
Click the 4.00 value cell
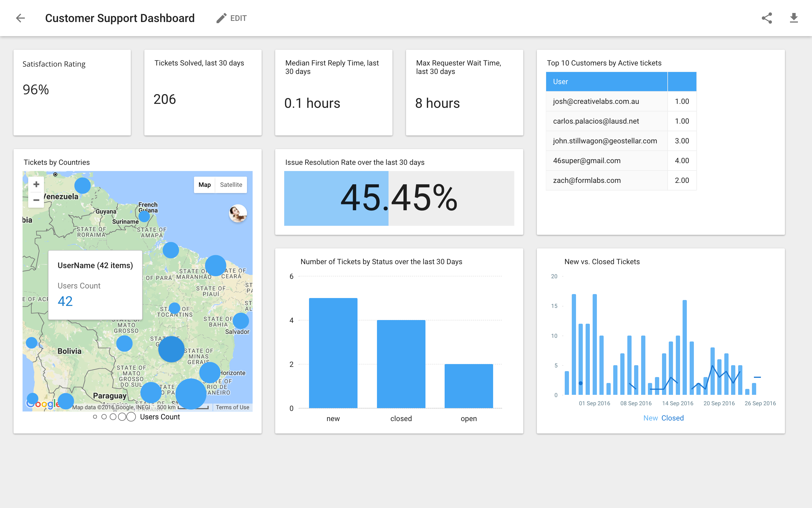click(x=682, y=161)
